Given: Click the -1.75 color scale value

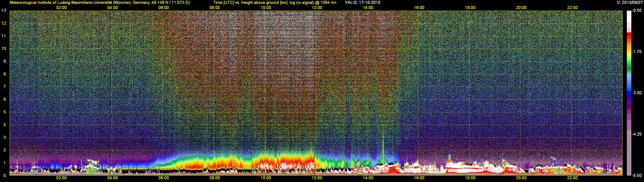Looking at the screenshot, I should [x=637, y=52].
